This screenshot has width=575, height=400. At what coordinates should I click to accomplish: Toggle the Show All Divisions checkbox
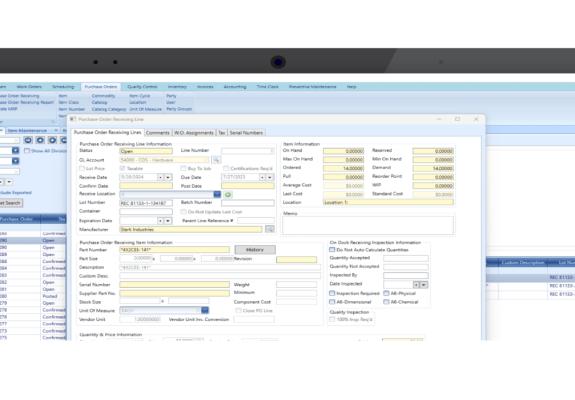coord(27,150)
